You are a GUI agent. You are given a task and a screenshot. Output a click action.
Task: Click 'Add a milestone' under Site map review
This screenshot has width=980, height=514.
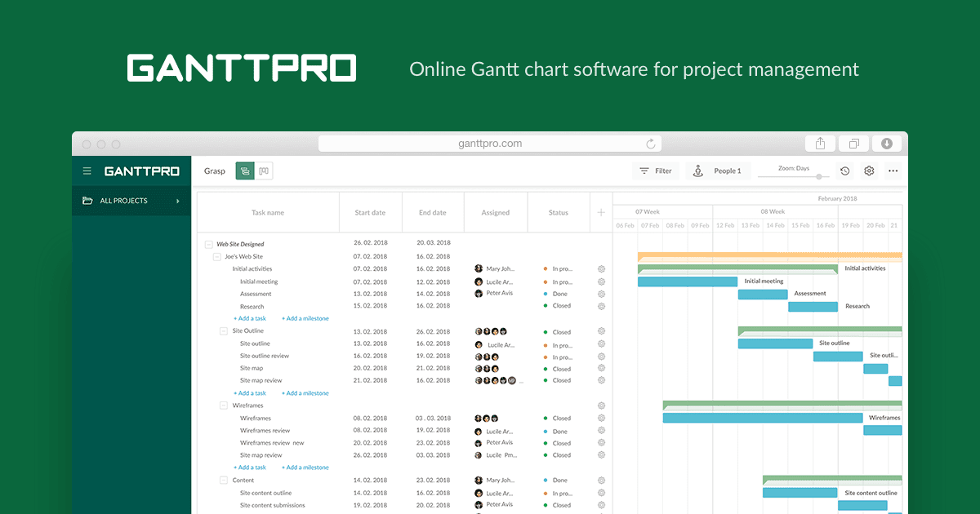click(x=305, y=393)
